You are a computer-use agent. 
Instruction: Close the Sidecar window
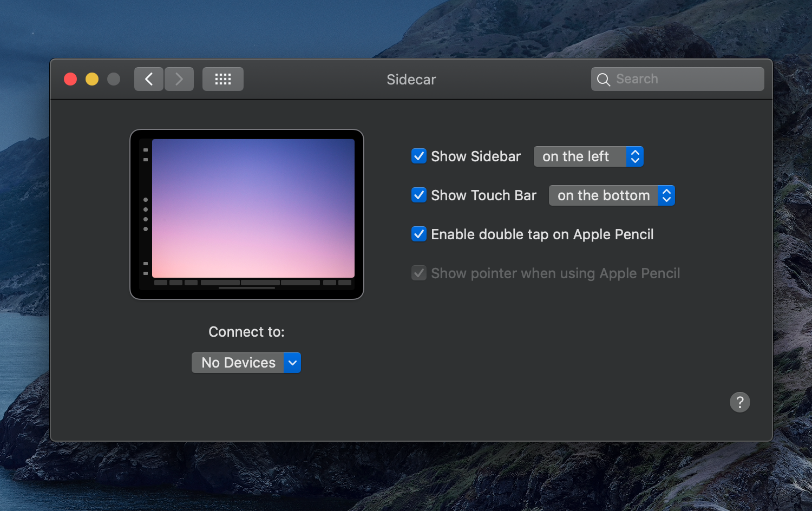70,79
